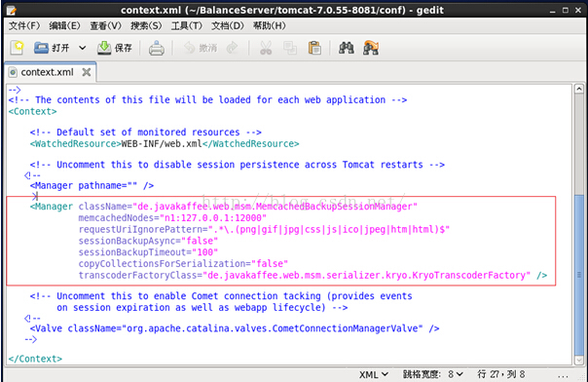Image resolution: width=588 pixels, height=382 pixels.
Task: Redo the change with redo arrow icon
Action: pos(233,48)
